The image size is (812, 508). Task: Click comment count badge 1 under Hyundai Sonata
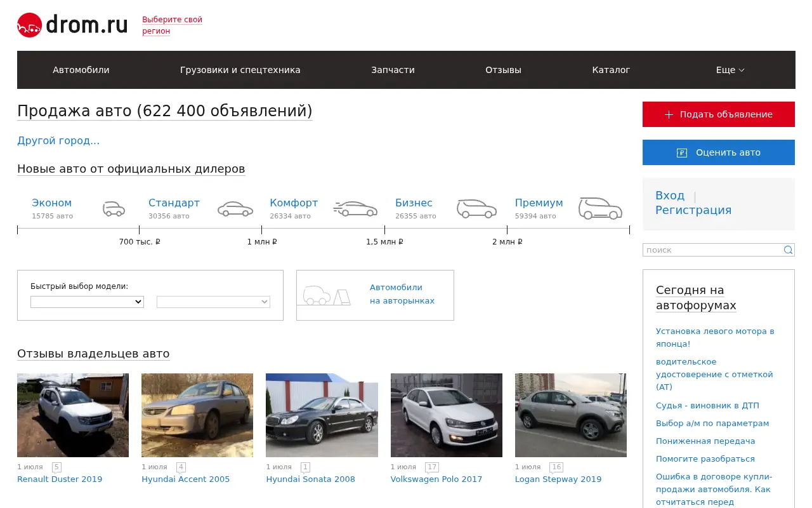click(x=305, y=467)
